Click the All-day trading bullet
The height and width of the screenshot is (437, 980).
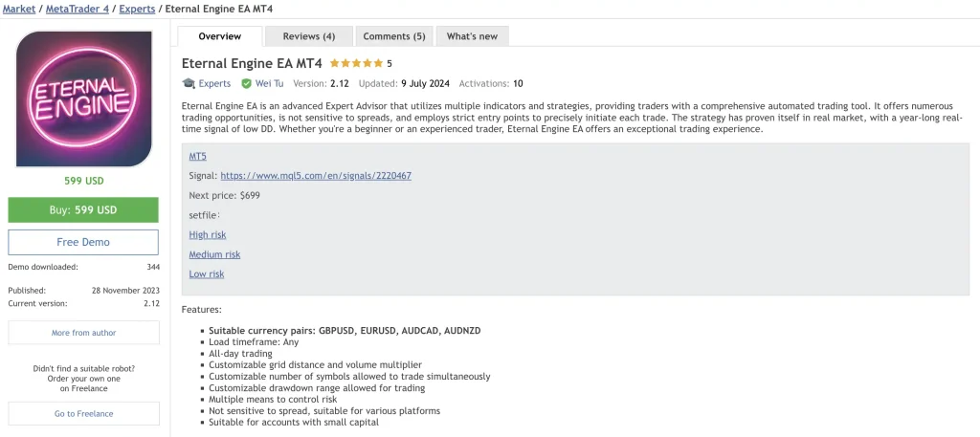(x=240, y=354)
